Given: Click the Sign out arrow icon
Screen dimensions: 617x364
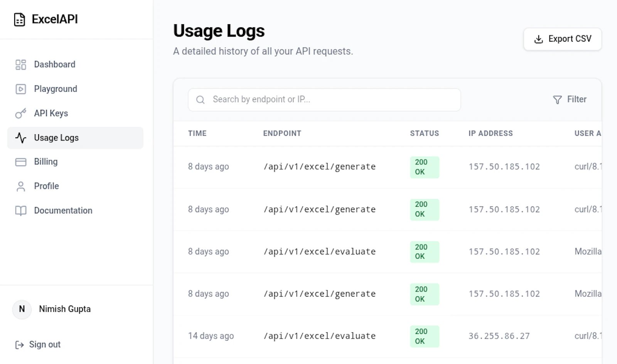Looking at the screenshot, I should point(19,345).
